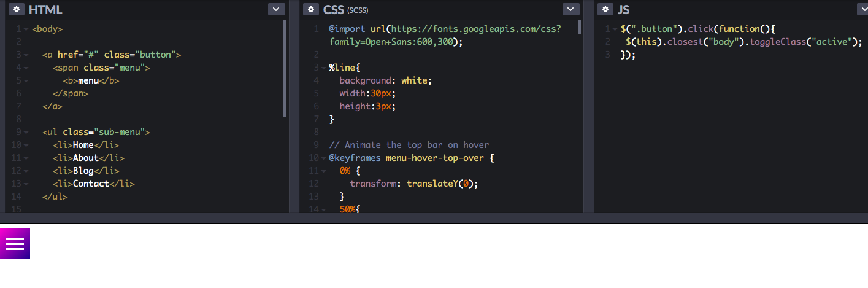This screenshot has height=288, width=868.
Task: Fold the 0% keyframe at CSS line 11
Action: coord(323,171)
